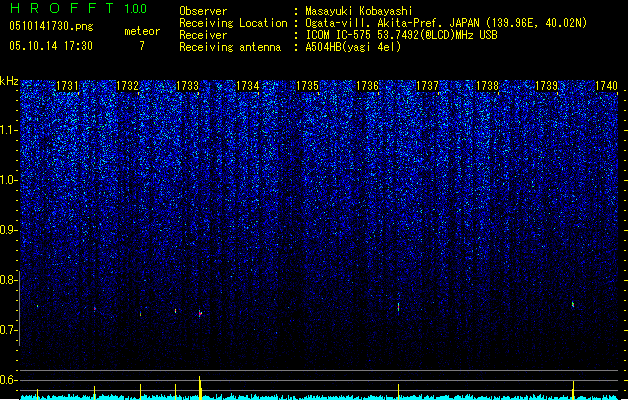Viewport: 629px width, 400px height.
Task: Click the 1737 time marker
Action: tap(428, 86)
